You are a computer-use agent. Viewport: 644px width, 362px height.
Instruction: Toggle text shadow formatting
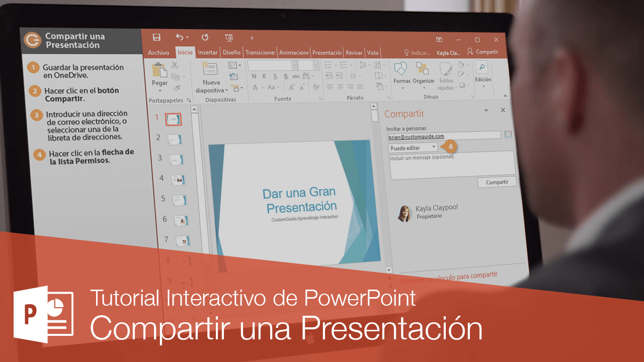click(286, 76)
